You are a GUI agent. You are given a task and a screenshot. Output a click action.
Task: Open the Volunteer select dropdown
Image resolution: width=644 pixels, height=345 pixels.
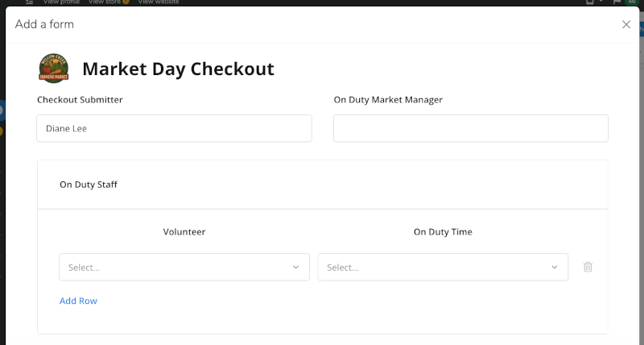click(x=177, y=267)
